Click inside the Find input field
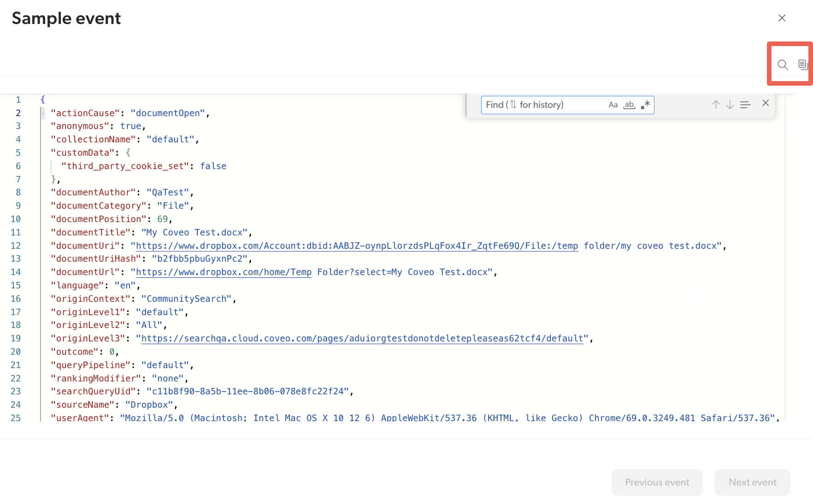This screenshot has width=813, height=504. 544,105
